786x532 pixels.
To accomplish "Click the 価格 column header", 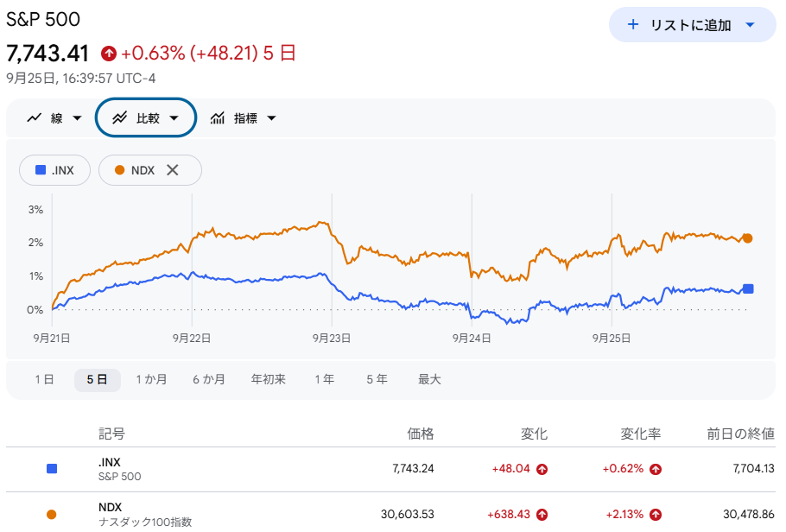I will [x=421, y=434].
